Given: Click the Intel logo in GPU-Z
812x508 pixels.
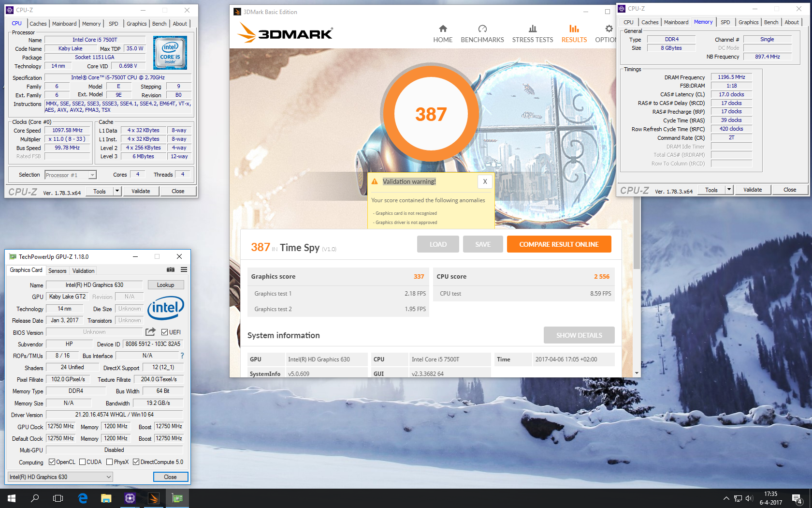Looking at the screenshot, I should coord(166,308).
